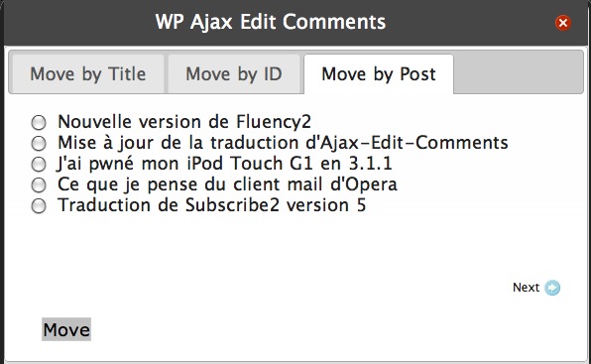The image size is (591, 364).
Task: Click the blue Next arrow icon
Action: 552,288
